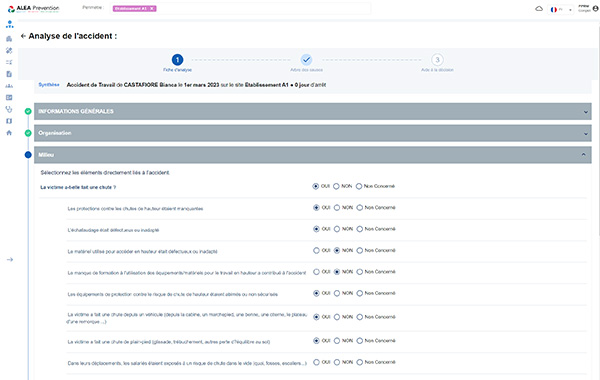
Task: Click the question 'La victime a-t-elle fait une chute ?'
Action: [x=78, y=187]
